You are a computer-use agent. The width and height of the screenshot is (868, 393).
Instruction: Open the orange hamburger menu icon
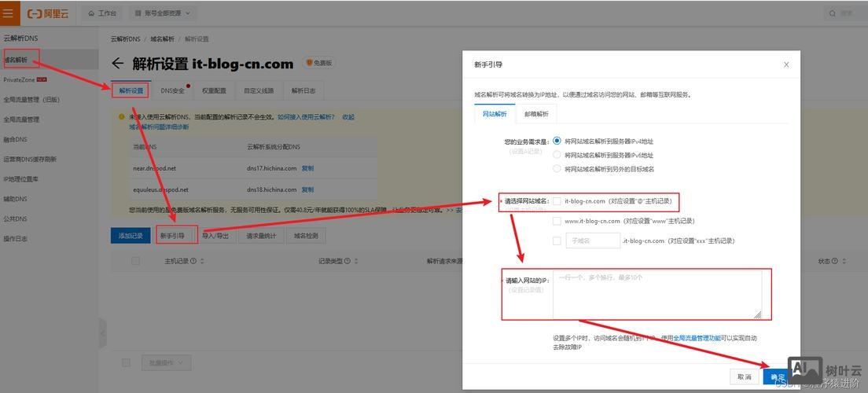(x=8, y=13)
